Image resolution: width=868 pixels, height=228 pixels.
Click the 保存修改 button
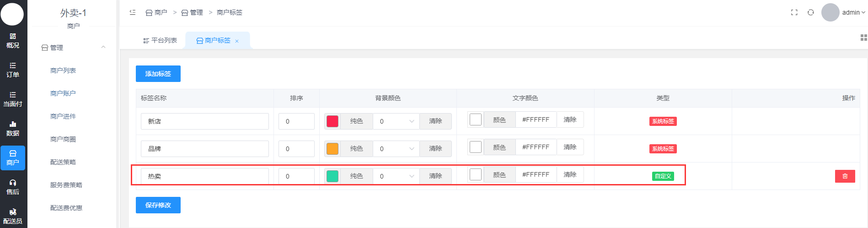[158, 205]
